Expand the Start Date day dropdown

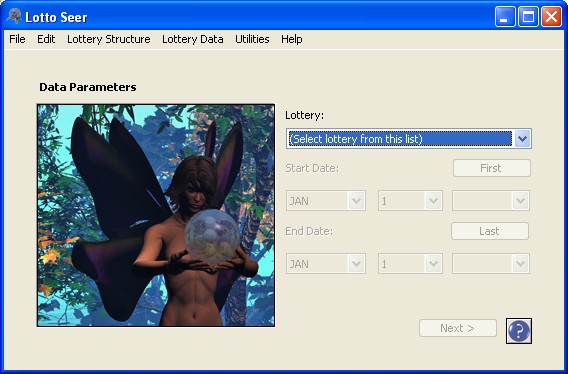433,200
